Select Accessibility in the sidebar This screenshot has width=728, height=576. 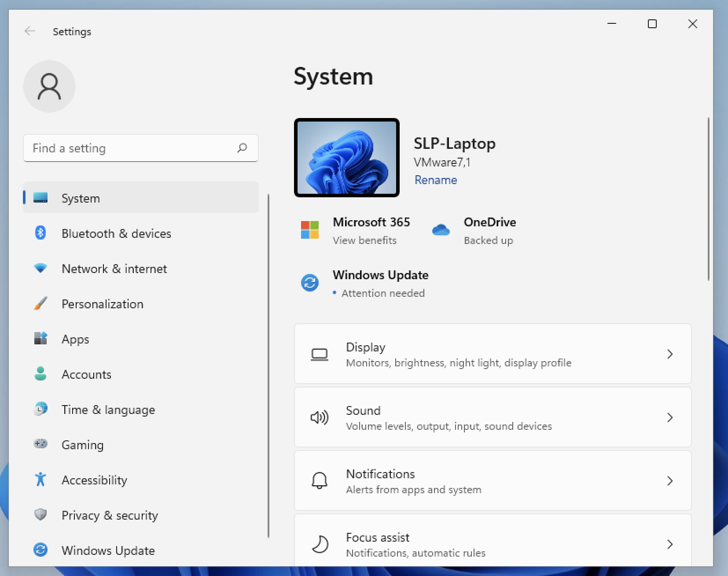[141, 480]
